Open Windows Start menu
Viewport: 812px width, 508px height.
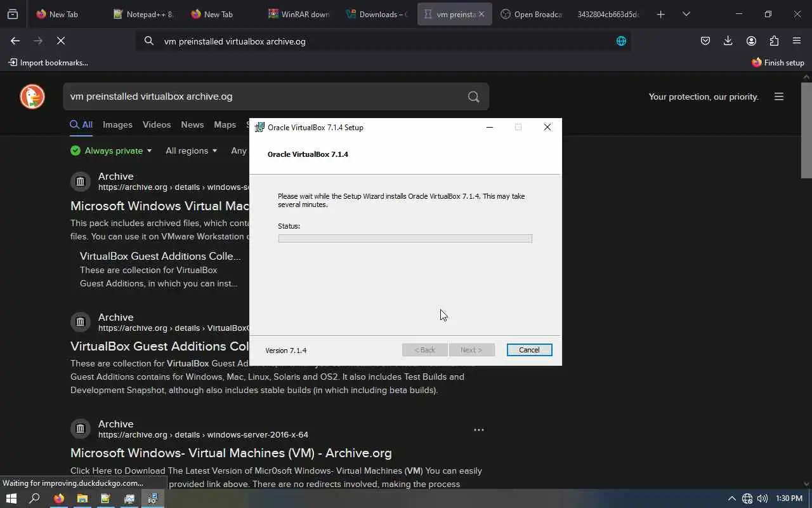click(11, 498)
